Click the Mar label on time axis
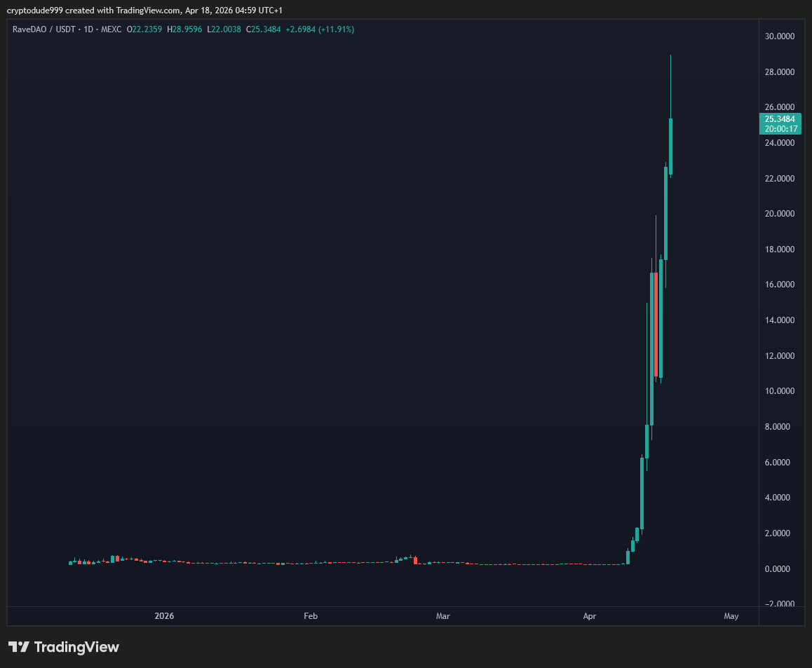 point(442,616)
